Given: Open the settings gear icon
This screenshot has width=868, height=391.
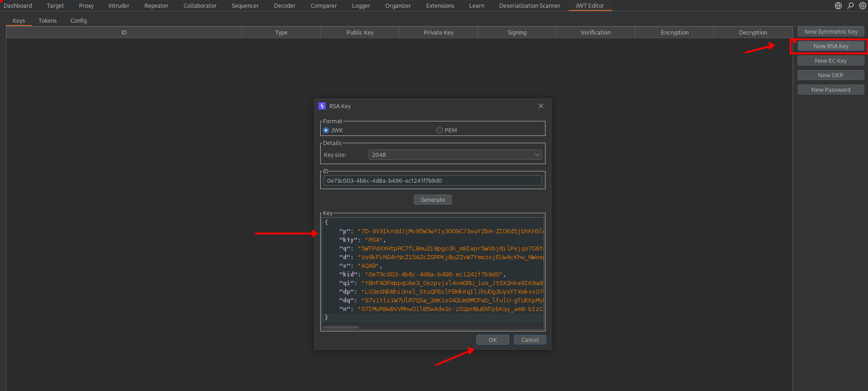Looking at the screenshot, I should pyautogui.click(x=862, y=6).
